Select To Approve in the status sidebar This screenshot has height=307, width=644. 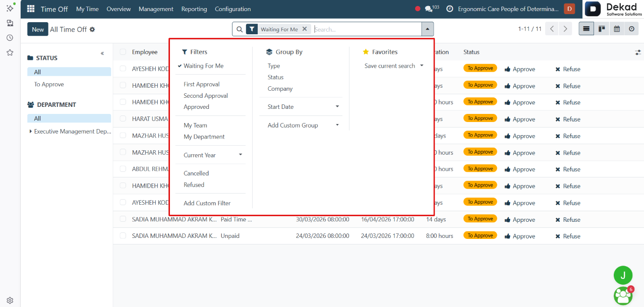[x=49, y=84]
